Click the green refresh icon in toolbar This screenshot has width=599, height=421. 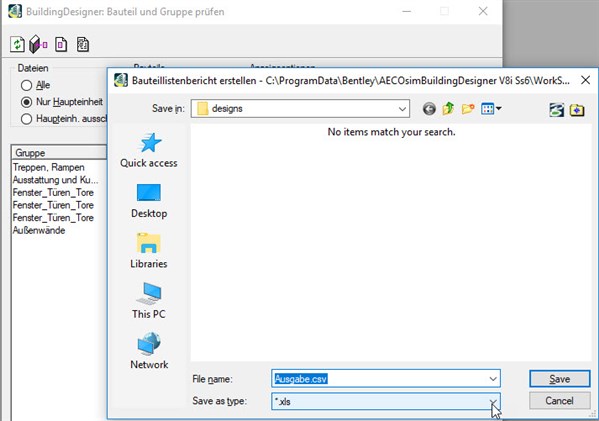pos(17,44)
